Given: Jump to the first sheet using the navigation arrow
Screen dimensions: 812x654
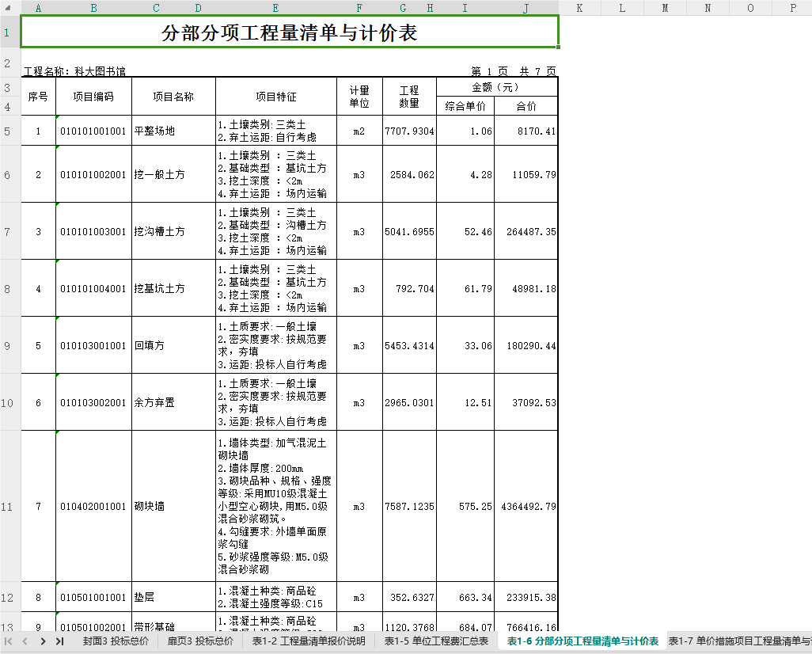Looking at the screenshot, I should coord(8,641).
